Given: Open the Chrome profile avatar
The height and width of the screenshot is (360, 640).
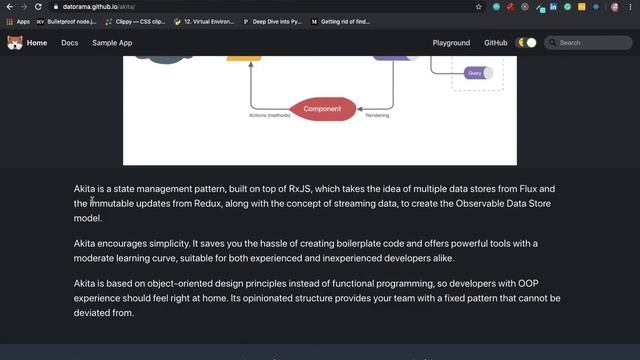Looking at the screenshot, I should pyautogui.click(x=615, y=7).
